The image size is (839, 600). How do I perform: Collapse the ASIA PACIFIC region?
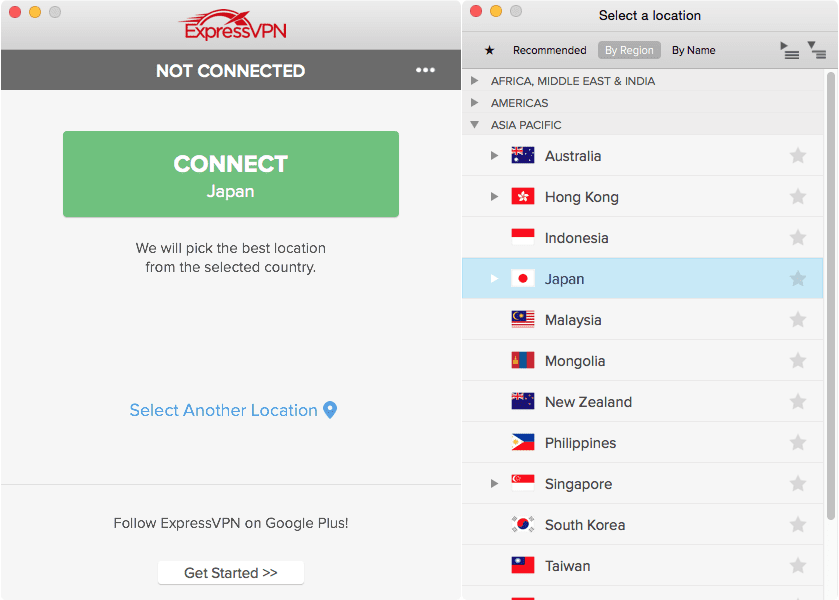tap(473, 124)
